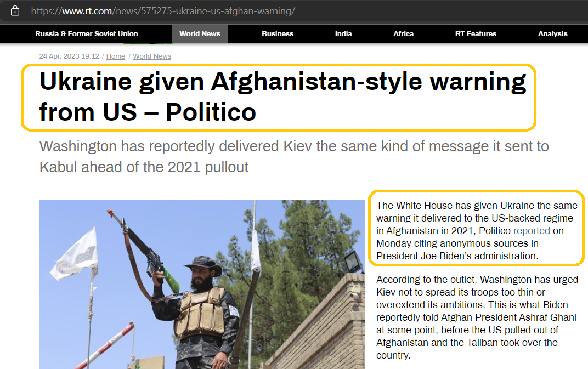Click the lock icon in address bar
Viewport: 588px width, 369px height.
point(15,10)
